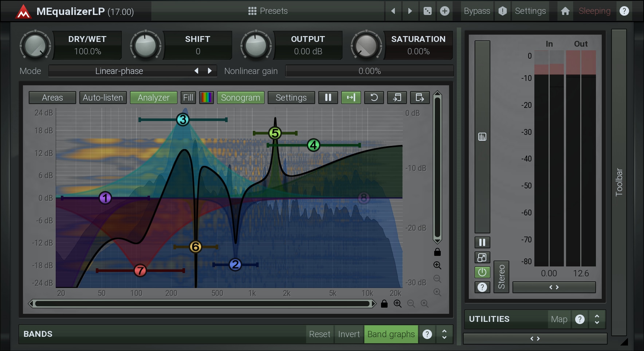Disable the Sonogram view
The image size is (644, 351).
click(240, 98)
